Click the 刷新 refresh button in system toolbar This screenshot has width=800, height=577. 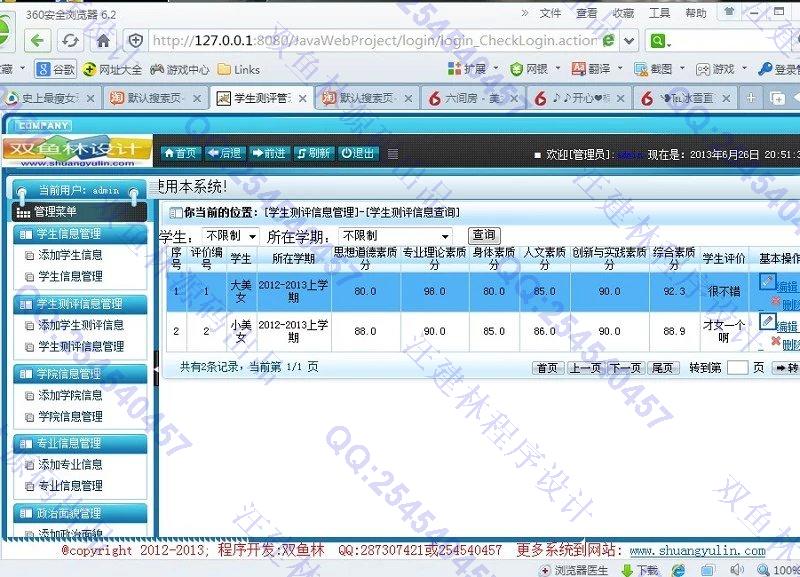pyautogui.click(x=314, y=153)
